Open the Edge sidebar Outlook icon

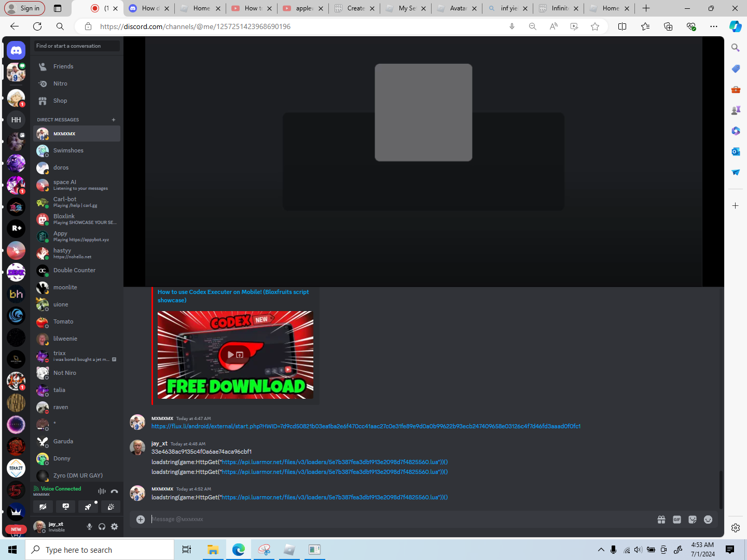[x=736, y=151]
